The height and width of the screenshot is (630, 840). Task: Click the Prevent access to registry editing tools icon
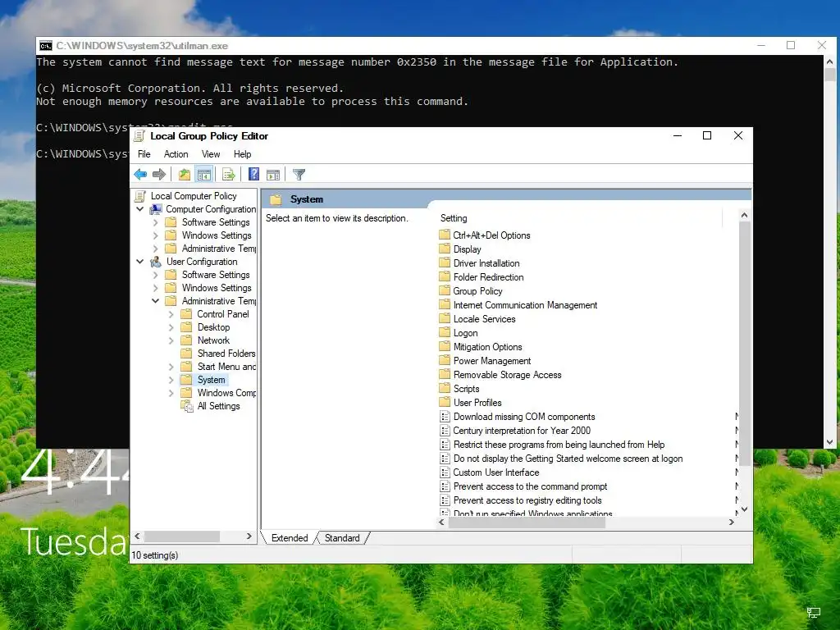click(444, 500)
